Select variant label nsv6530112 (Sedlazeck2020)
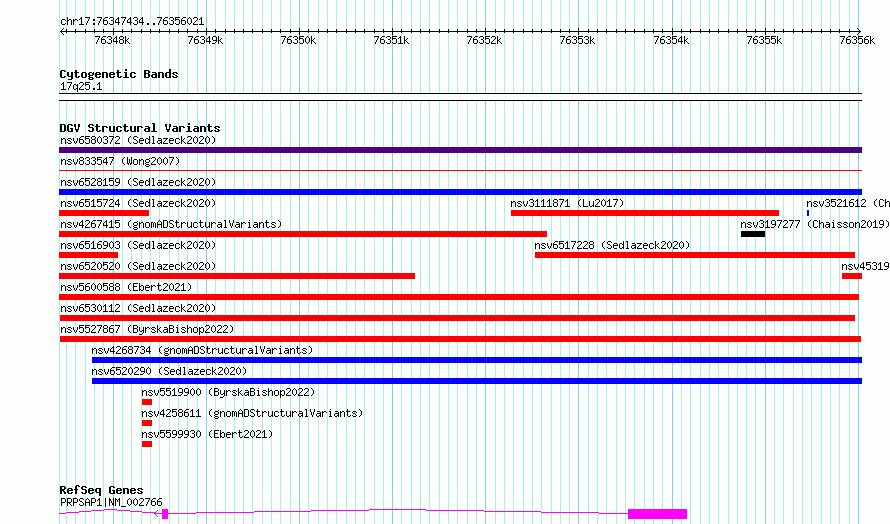The width and height of the screenshot is (890, 524). 138,308
